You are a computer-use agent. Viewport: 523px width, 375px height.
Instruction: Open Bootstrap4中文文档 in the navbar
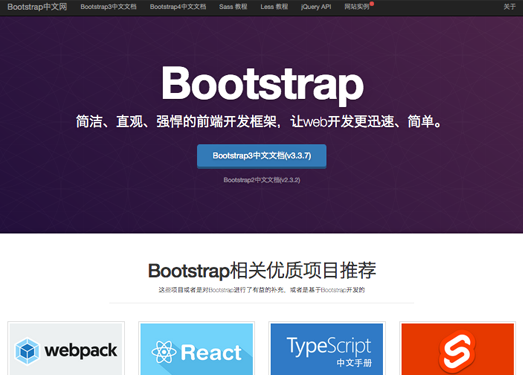point(178,7)
